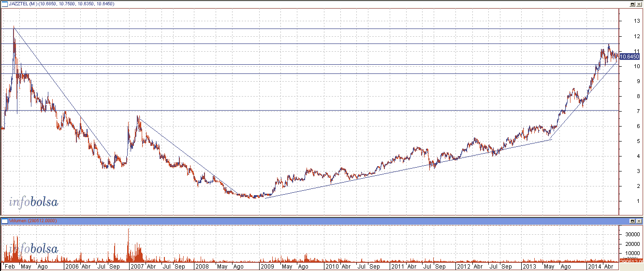
Task: Click the 2006 year marker
Action: coord(72,266)
